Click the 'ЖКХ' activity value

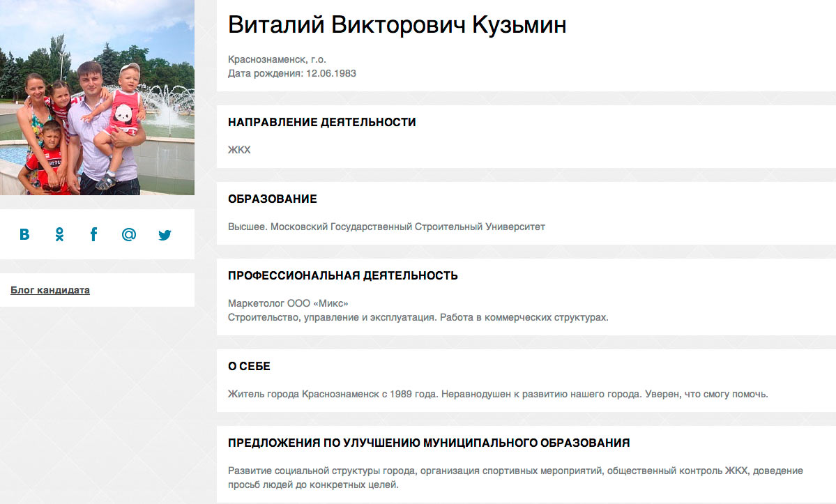[239, 150]
